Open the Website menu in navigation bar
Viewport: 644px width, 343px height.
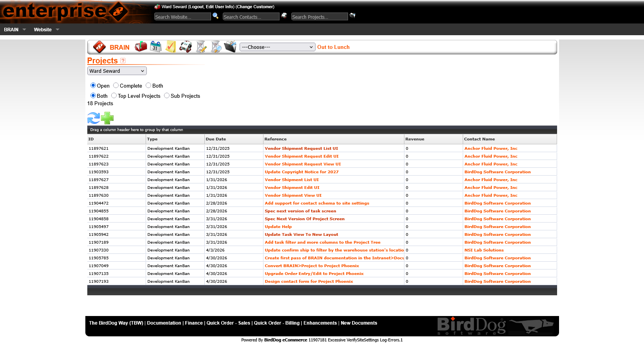click(x=46, y=30)
